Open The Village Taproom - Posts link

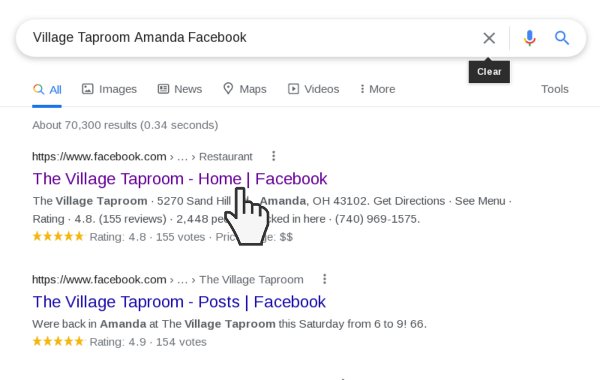pyautogui.click(x=179, y=302)
